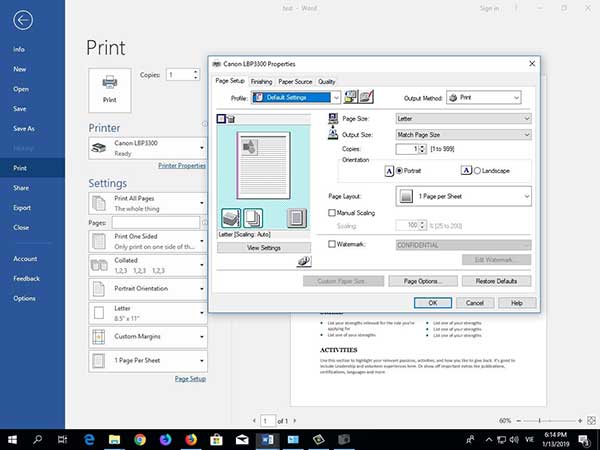Open Export in Word backstage menu
The height and width of the screenshot is (450, 600).
pos(22,208)
